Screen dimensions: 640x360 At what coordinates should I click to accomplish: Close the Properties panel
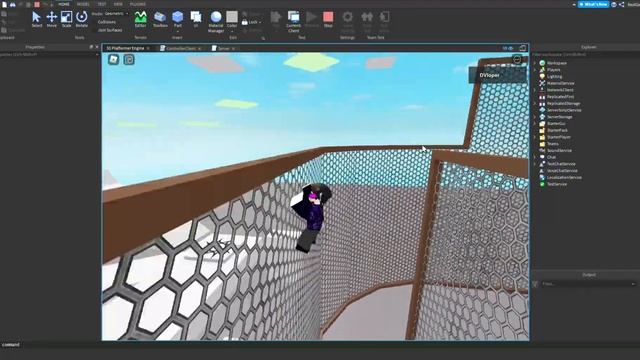point(97,47)
